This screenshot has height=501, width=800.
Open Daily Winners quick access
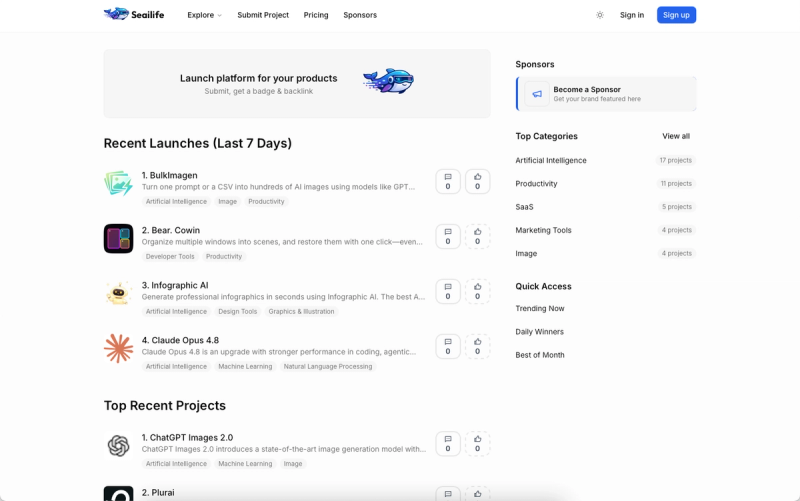point(539,332)
